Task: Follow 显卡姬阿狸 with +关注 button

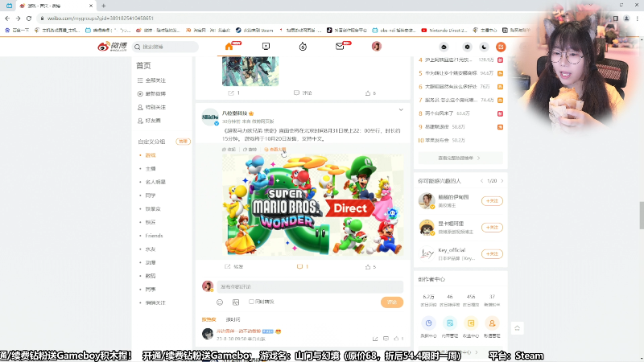Action: point(492,228)
